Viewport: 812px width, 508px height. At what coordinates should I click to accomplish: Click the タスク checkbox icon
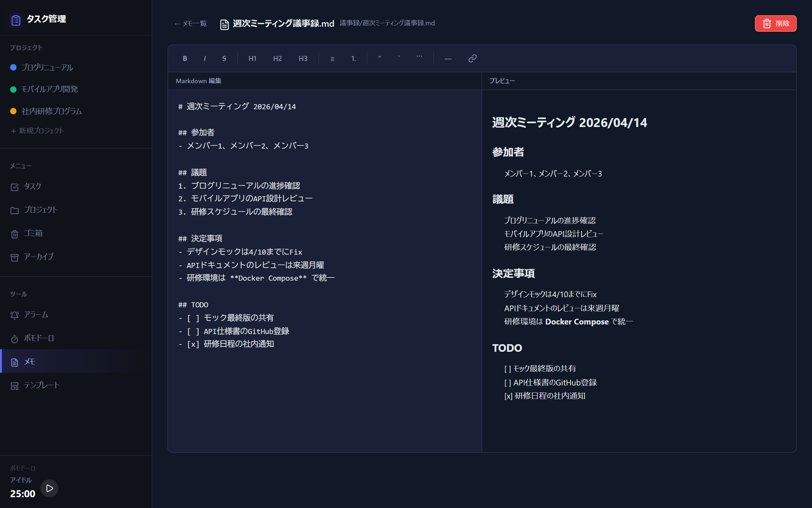click(14, 187)
